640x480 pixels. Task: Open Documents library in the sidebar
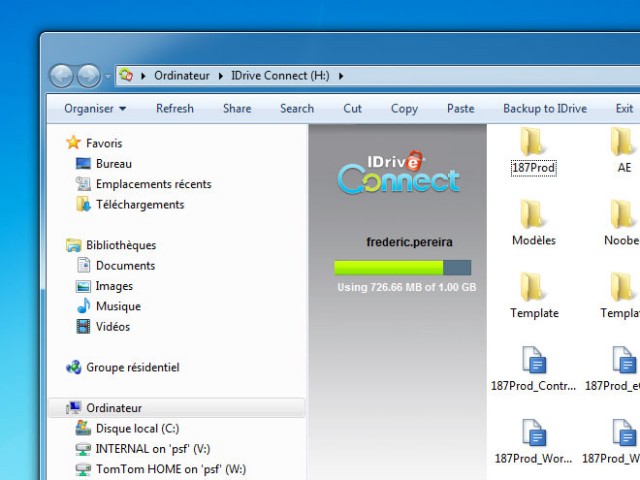click(126, 266)
